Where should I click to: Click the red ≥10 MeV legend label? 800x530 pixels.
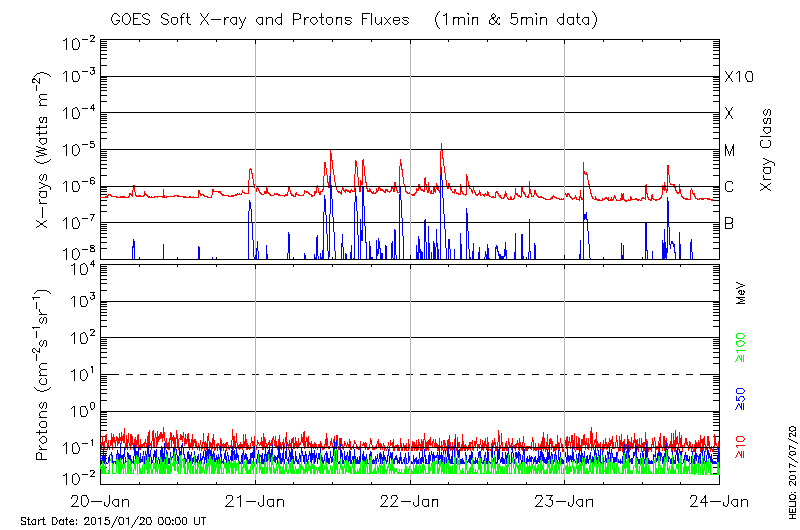tap(741, 446)
